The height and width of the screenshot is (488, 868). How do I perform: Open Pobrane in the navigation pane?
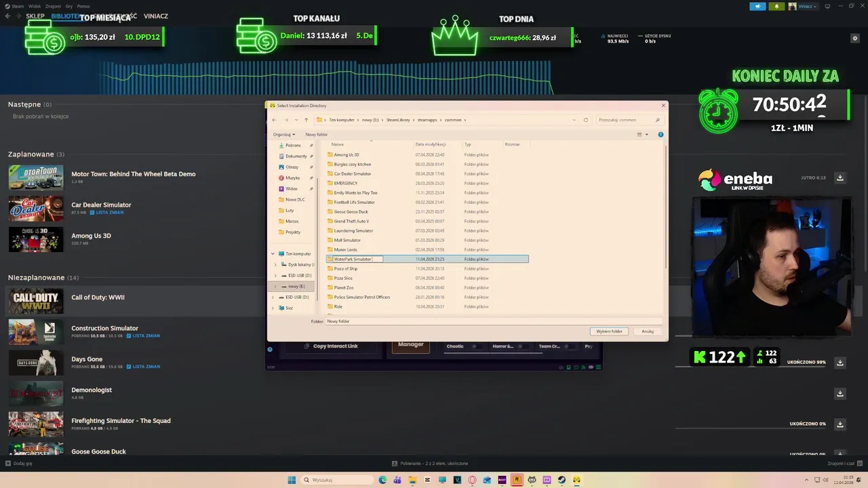(x=293, y=145)
